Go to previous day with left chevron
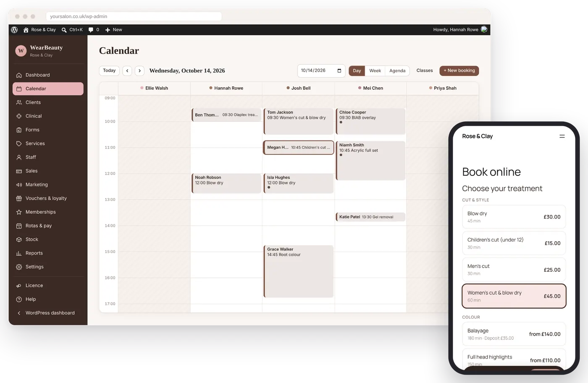Screen dimensions: 588x383 tap(127, 71)
